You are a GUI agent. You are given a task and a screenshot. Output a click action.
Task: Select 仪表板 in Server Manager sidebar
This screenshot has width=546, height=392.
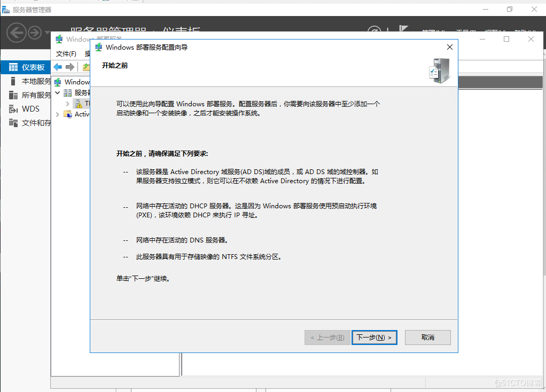pyautogui.click(x=26, y=67)
